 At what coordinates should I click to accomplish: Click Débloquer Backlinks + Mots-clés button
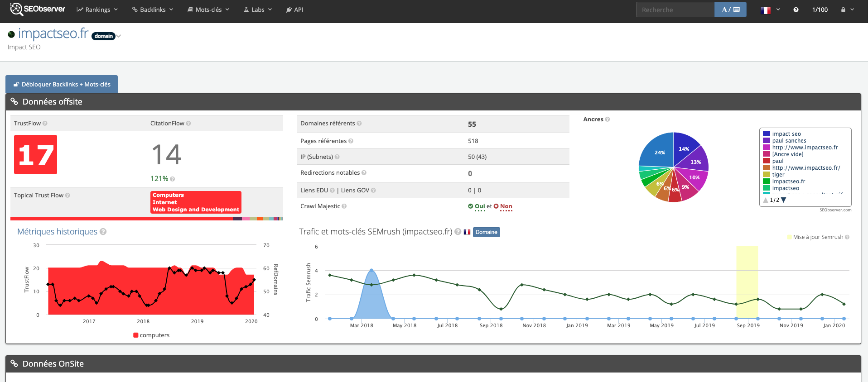pyautogui.click(x=62, y=84)
